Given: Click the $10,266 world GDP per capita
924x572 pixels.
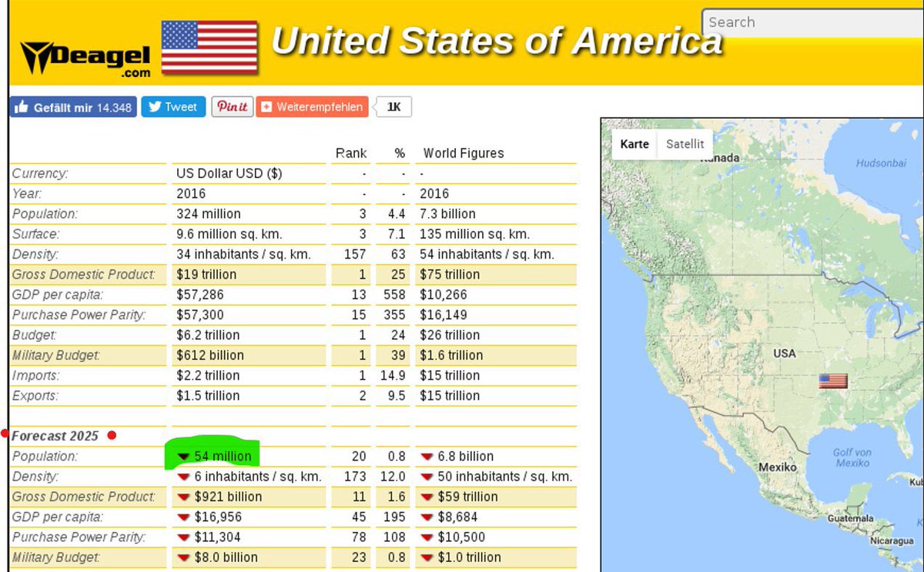Looking at the screenshot, I should point(444,294).
